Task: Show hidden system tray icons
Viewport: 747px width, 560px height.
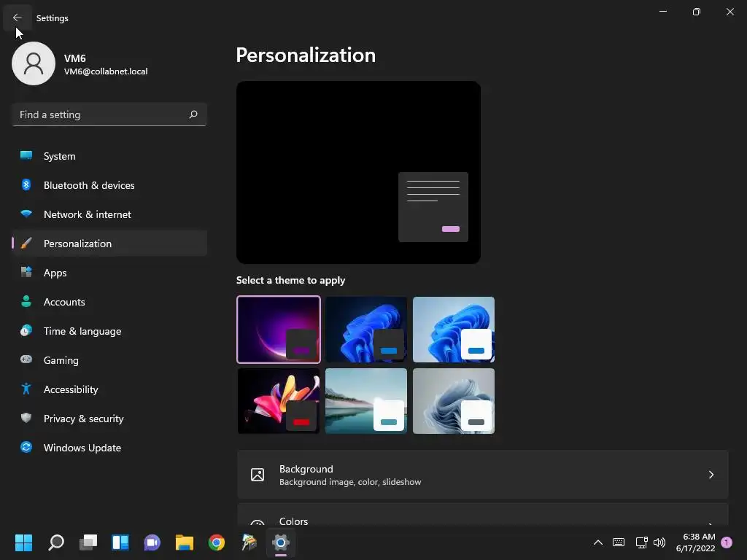Action: pos(598,542)
